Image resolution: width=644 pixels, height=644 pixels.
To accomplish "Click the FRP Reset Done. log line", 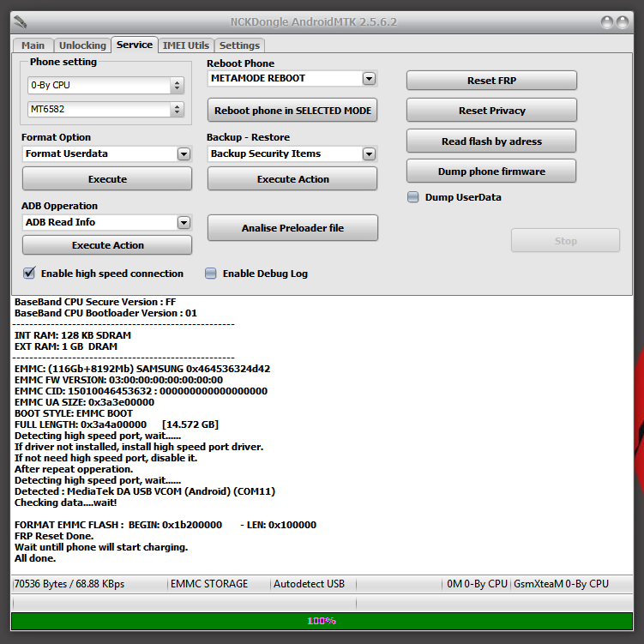I will pos(54,536).
